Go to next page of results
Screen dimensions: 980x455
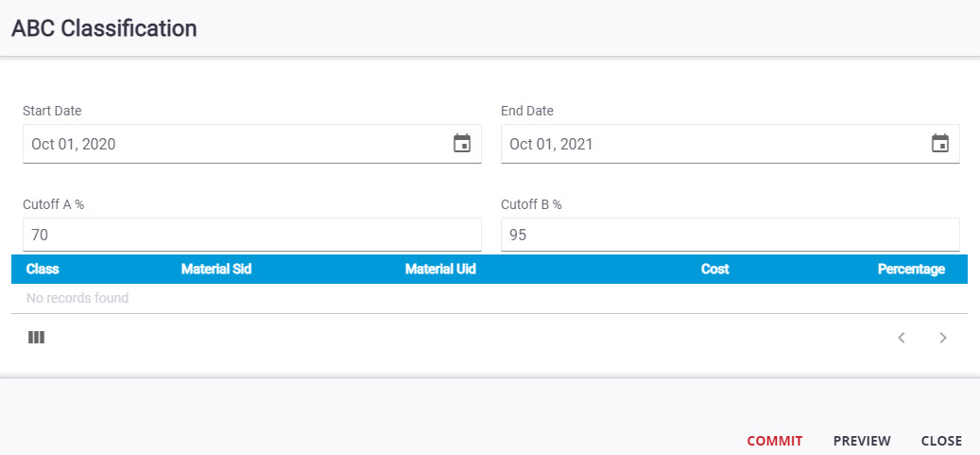pyautogui.click(x=943, y=338)
